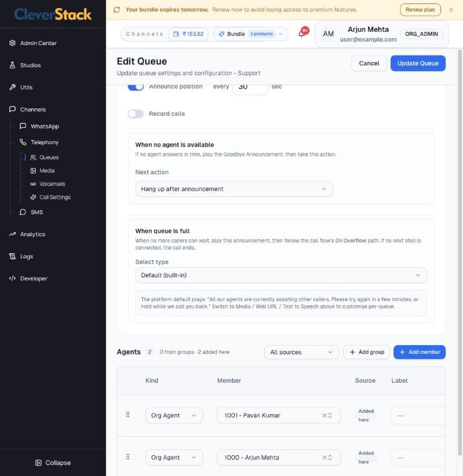
Task: Open the Next action dropdown
Action: click(234, 189)
